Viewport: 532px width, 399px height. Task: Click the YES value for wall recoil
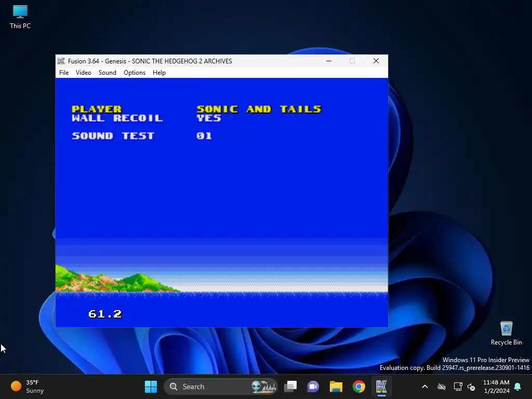[209, 118]
